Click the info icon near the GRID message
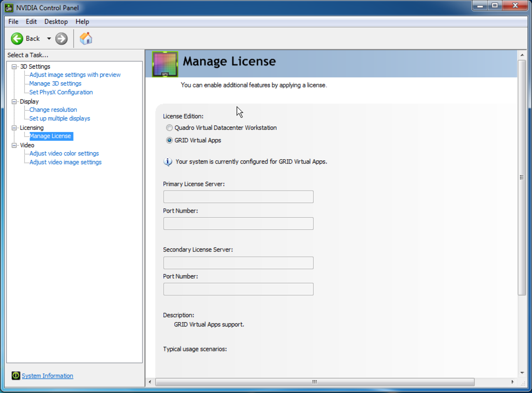 168,162
